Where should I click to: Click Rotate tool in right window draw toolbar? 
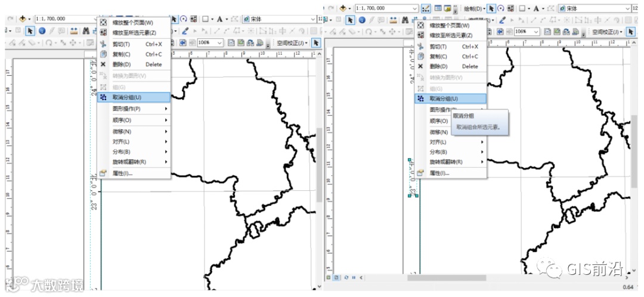pyautogui.click(x=501, y=8)
